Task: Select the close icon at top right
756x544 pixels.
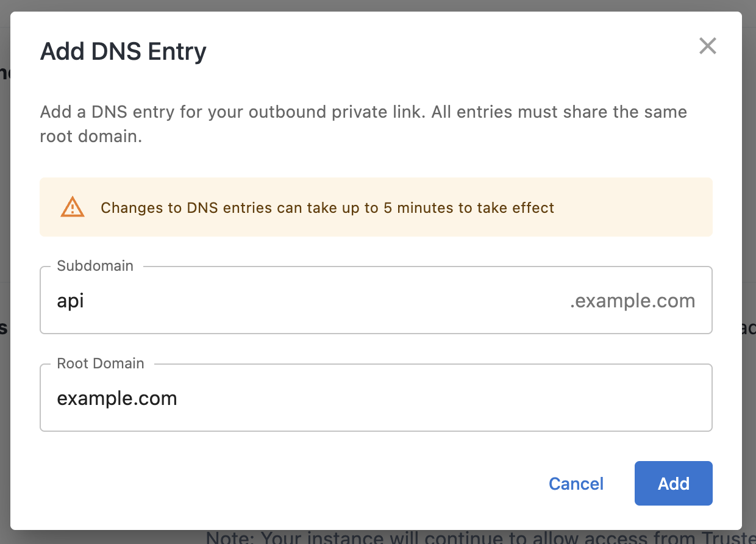Action: 707,46
